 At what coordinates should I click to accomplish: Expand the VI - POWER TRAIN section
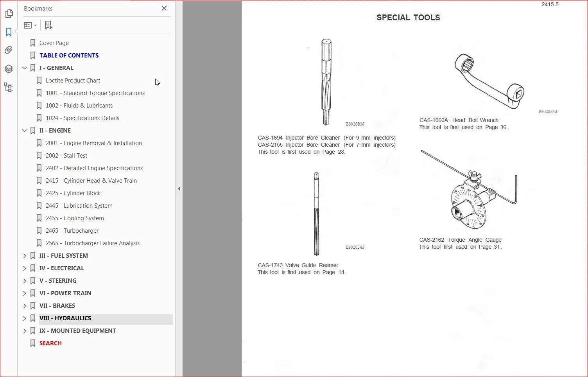point(25,293)
